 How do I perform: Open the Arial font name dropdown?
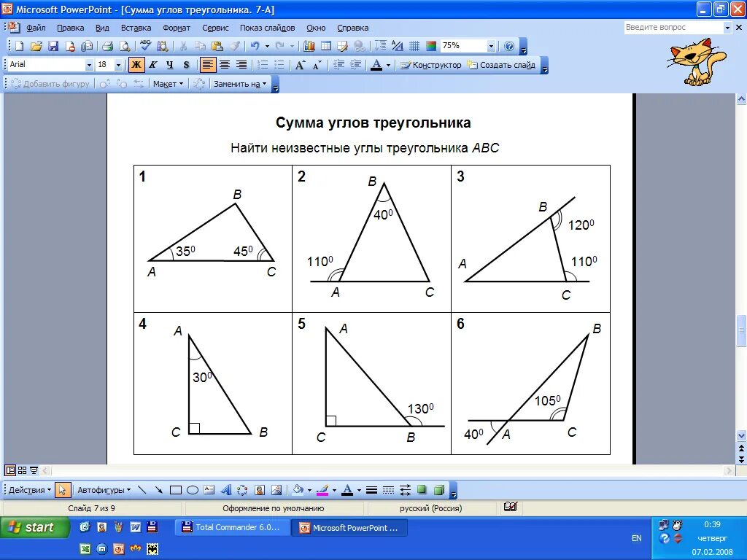(89, 65)
